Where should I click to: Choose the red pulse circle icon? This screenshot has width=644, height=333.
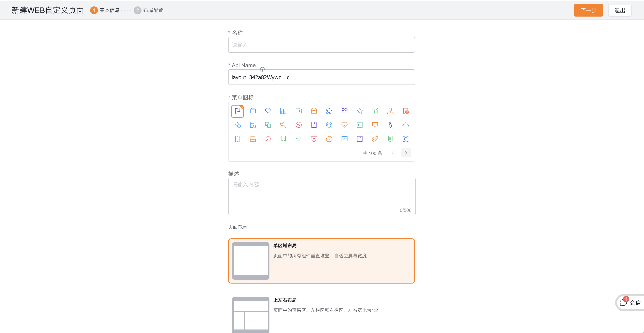coord(298,125)
